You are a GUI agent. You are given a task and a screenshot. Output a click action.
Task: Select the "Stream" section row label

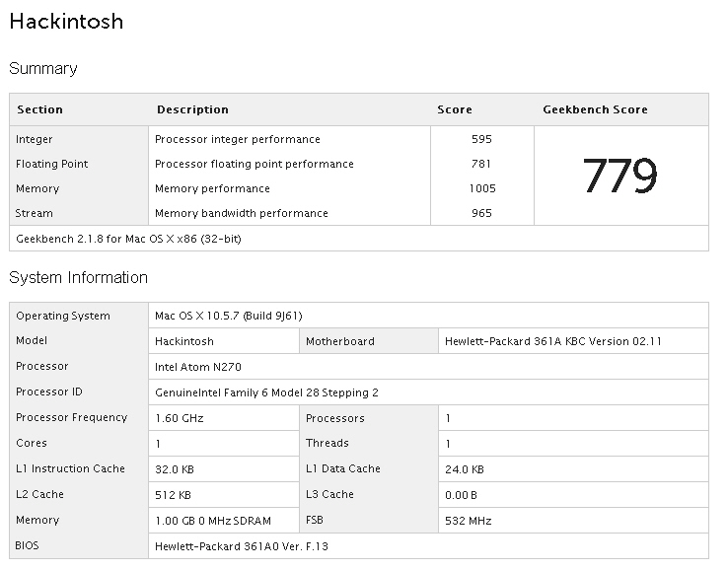tap(35, 213)
